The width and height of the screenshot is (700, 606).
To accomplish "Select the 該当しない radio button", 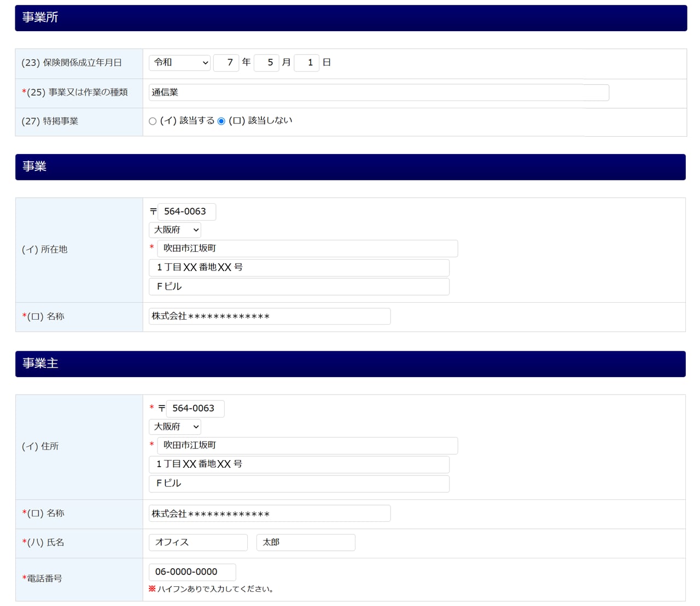I will (x=221, y=121).
